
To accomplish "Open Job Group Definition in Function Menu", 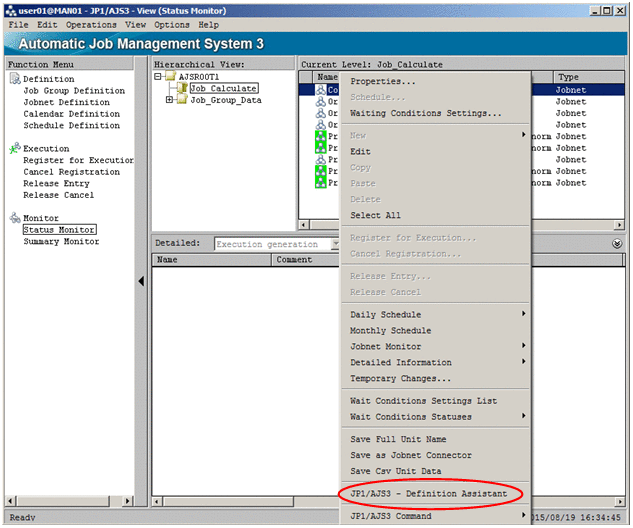I will [74, 91].
